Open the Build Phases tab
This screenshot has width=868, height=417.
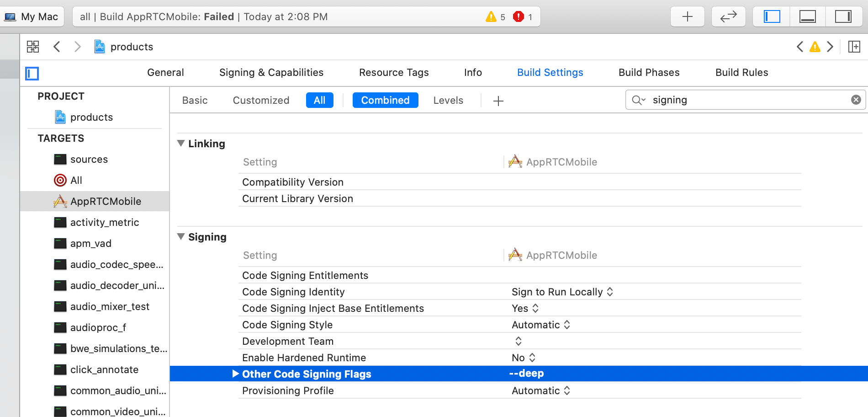[649, 73]
